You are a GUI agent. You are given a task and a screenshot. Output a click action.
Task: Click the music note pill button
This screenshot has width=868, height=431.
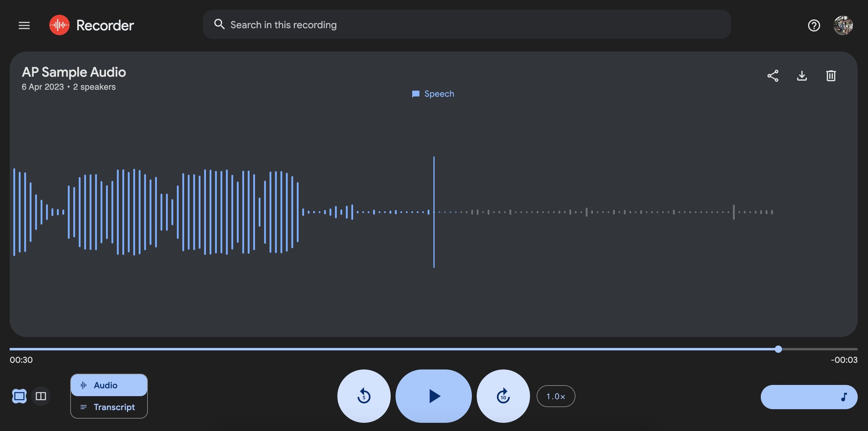click(x=809, y=397)
